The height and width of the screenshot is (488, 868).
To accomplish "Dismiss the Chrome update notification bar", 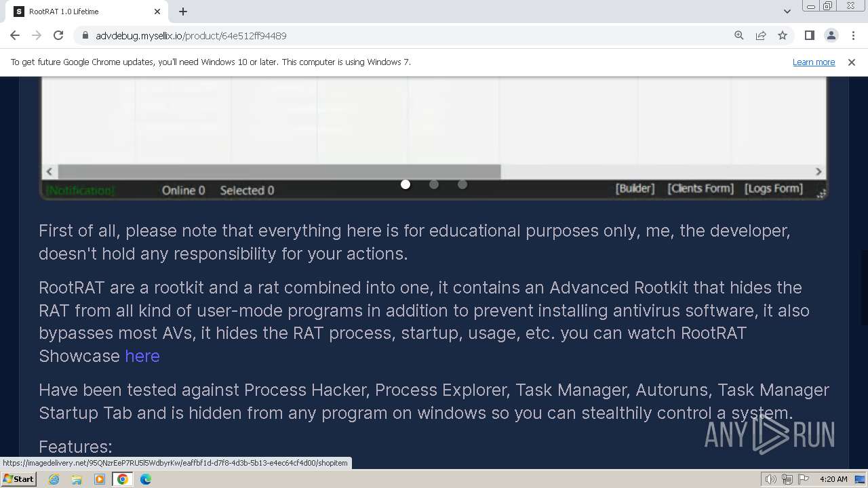I will [852, 62].
